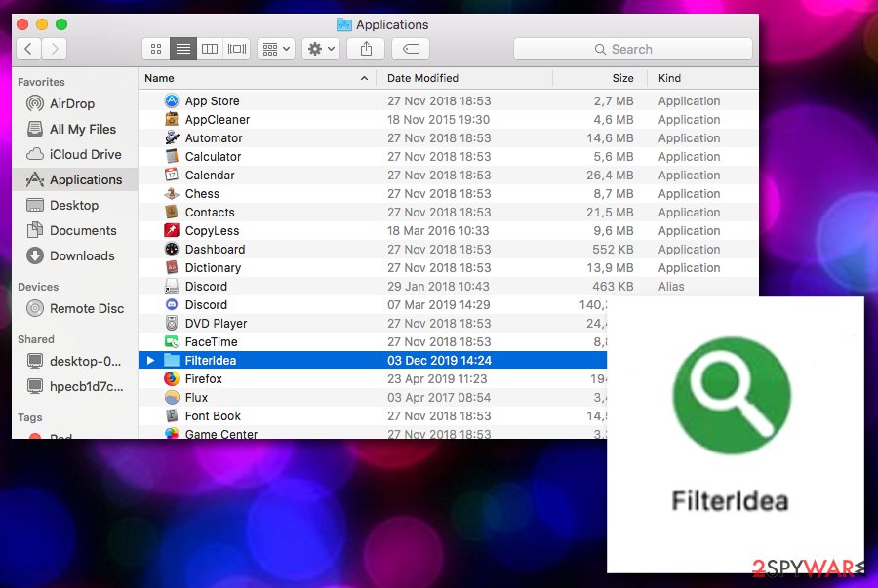
Task: Select the FilterIdea folder icon
Action: click(172, 360)
